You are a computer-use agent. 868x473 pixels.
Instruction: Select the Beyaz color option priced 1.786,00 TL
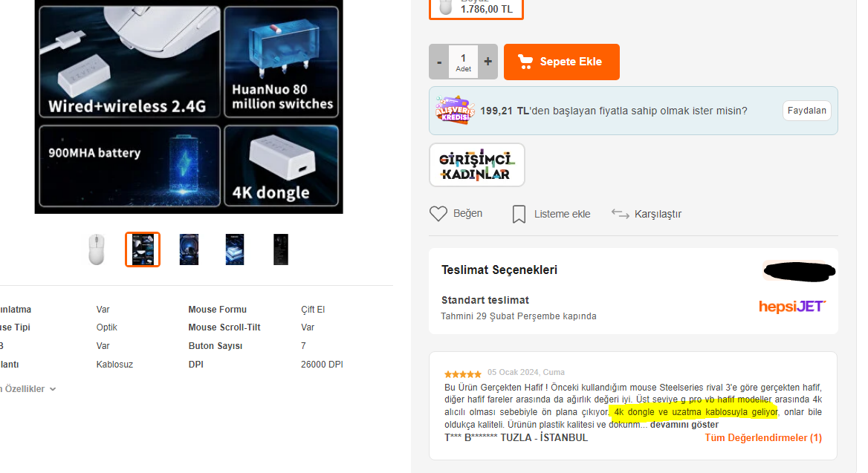coord(476,8)
